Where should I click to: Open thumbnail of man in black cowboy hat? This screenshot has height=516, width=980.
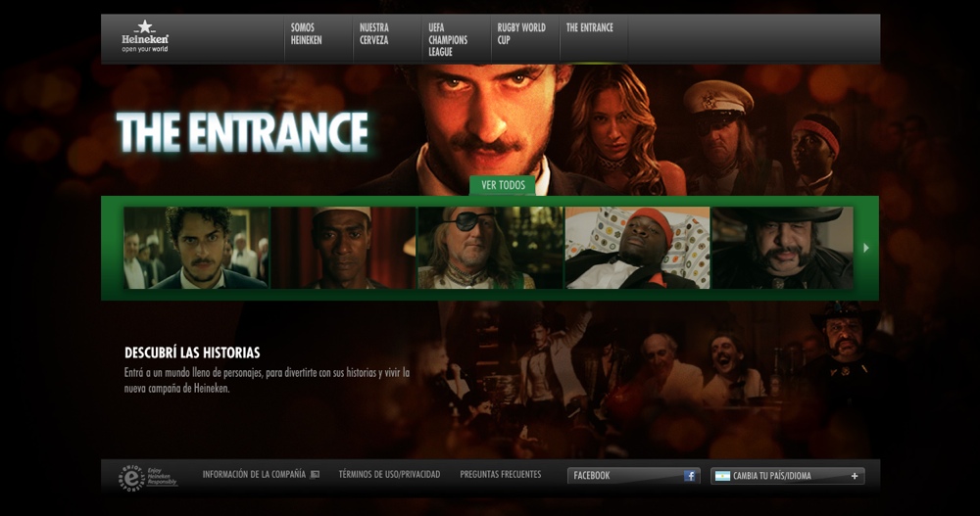pyautogui.click(x=783, y=248)
